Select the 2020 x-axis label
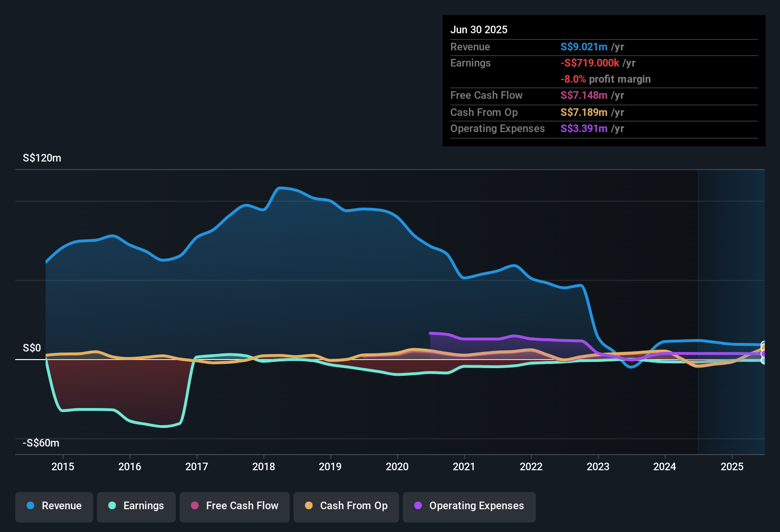 point(397,467)
